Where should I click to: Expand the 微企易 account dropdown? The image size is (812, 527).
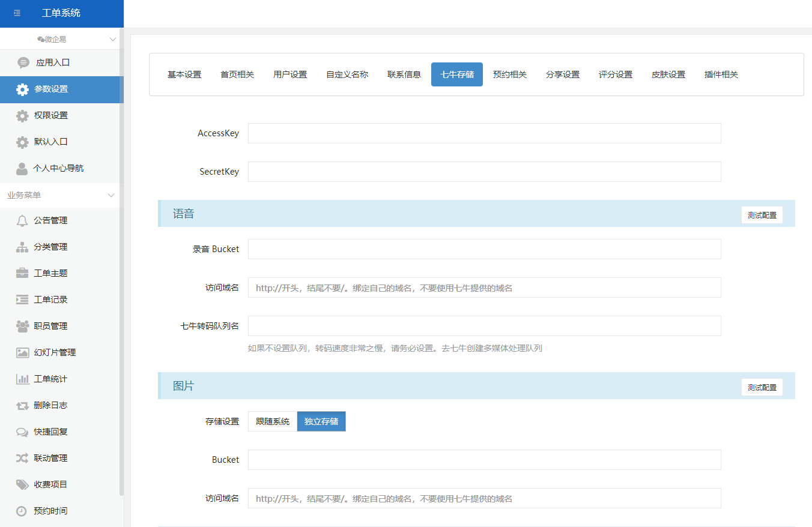tap(112, 40)
